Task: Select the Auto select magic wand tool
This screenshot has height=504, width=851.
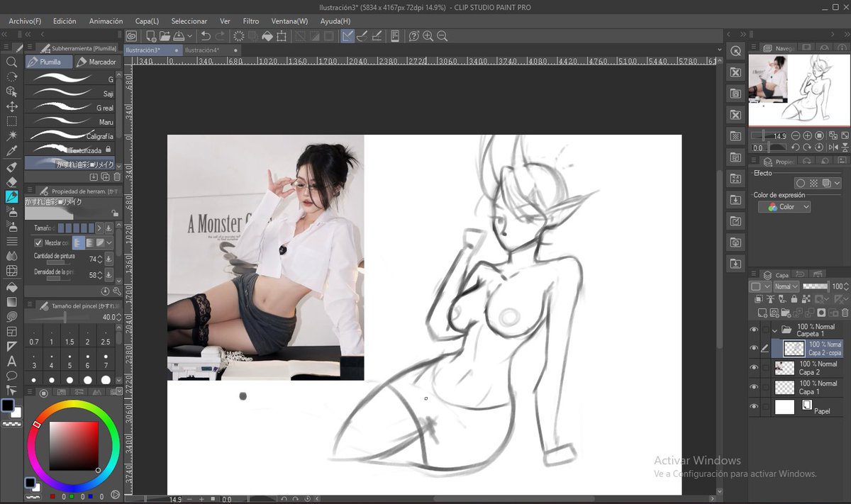Action: 11,136
